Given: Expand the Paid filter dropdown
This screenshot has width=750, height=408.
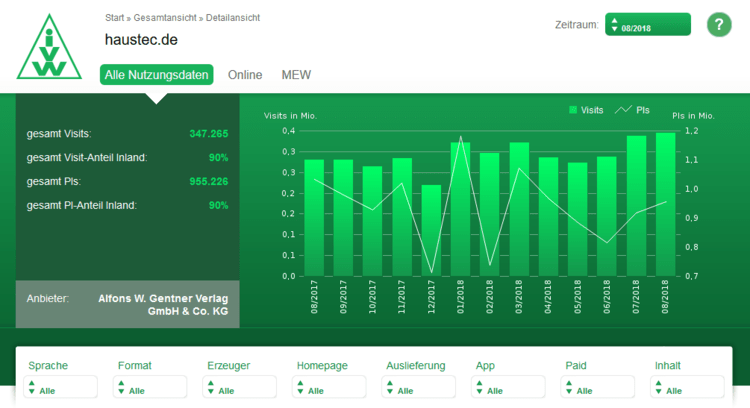Looking at the screenshot, I should tap(599, 388).
